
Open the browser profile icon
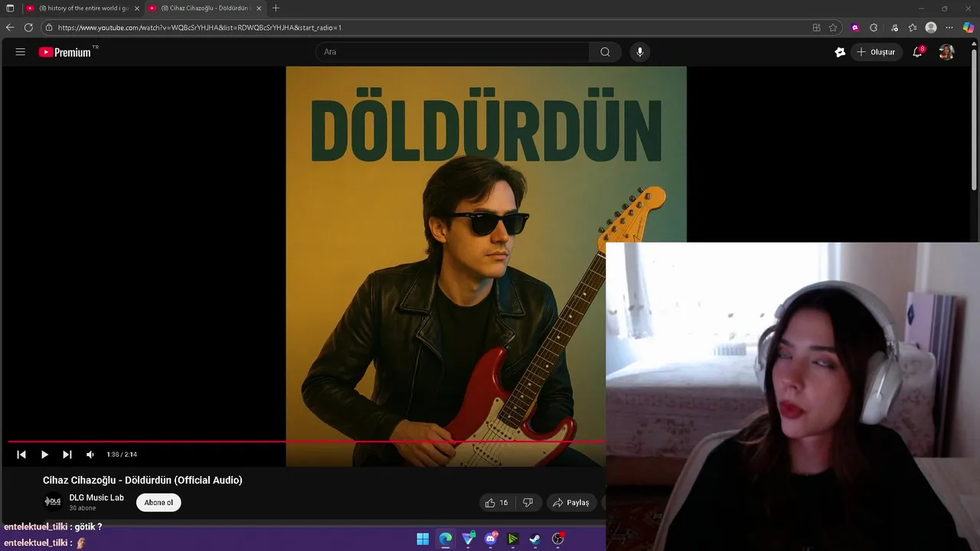931,28
